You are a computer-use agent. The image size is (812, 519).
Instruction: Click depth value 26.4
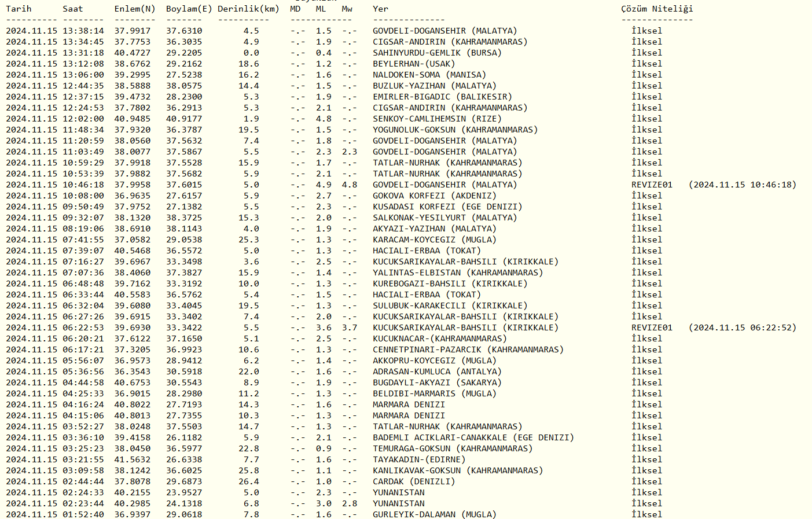point(249,481)
